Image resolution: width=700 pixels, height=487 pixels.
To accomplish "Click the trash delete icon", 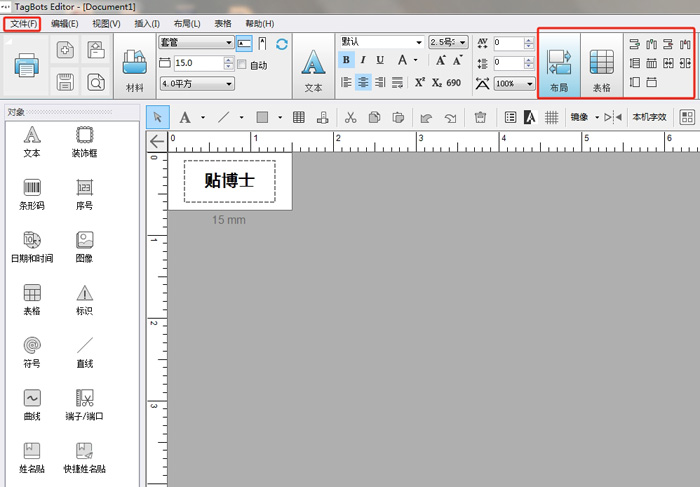I will tap(480, 117).
